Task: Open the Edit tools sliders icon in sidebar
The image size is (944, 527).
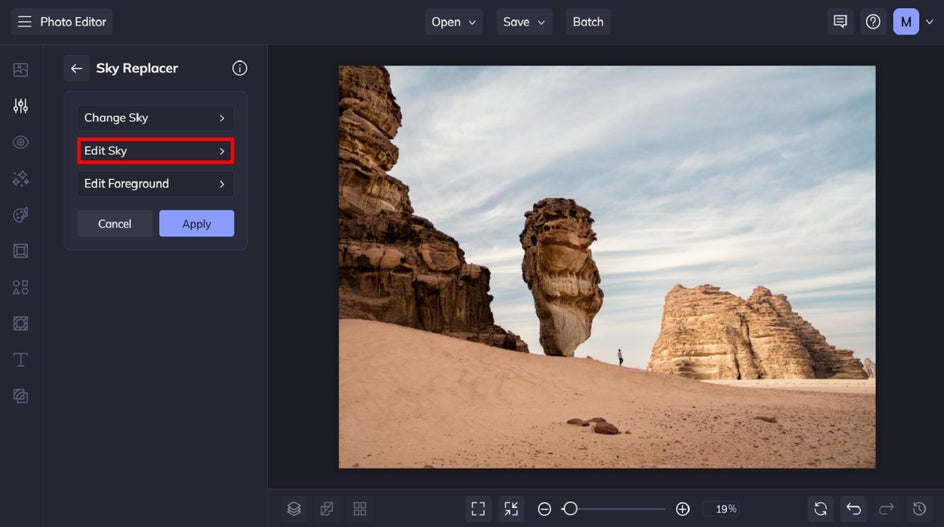Action: 20,106
